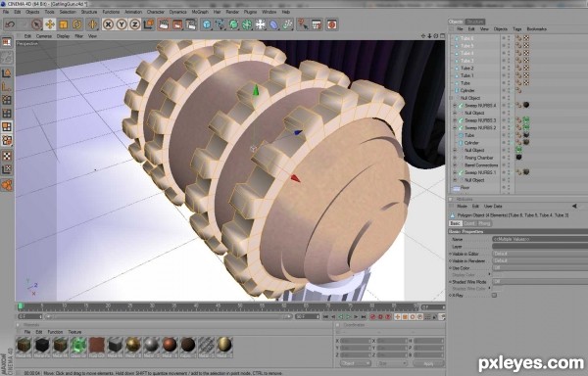Screen dimensions: 588x376
Task: Open the Shaded Wire Mode dropdown
Action: pyautogui.click(x=540, y=282)
